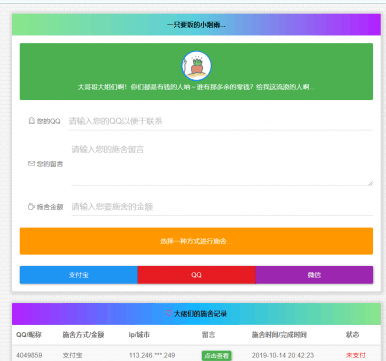Click the cactus avatar image

tap(196, 66)
